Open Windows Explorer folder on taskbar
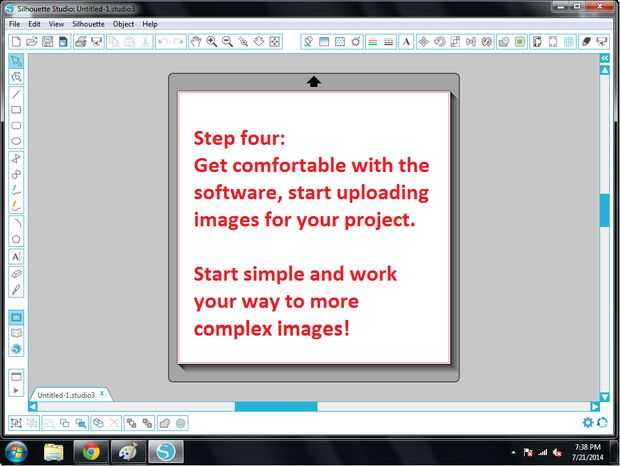620x466 pixels. point(53,452)
